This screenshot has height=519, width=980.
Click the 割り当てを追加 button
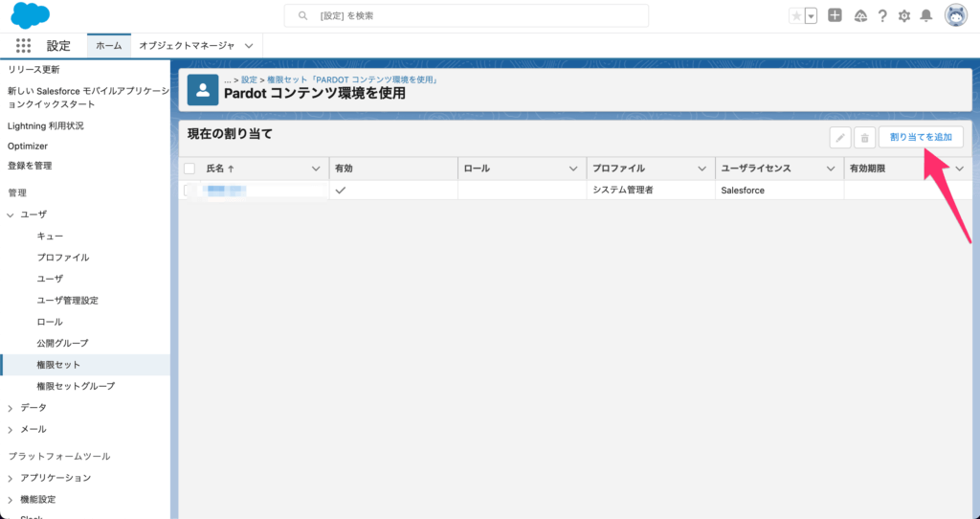click(x=921, y=137)
